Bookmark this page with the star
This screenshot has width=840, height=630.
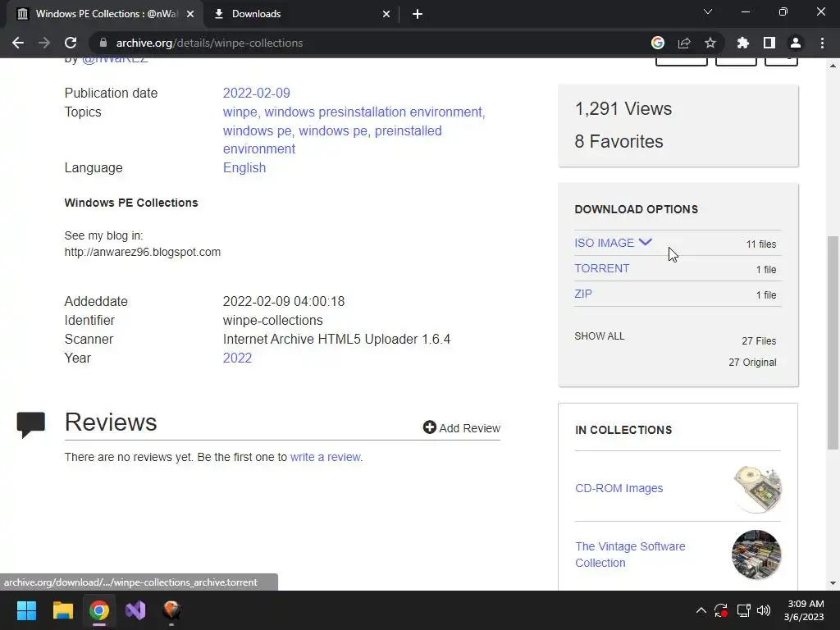pyautogui.click(x=710, y=43)
